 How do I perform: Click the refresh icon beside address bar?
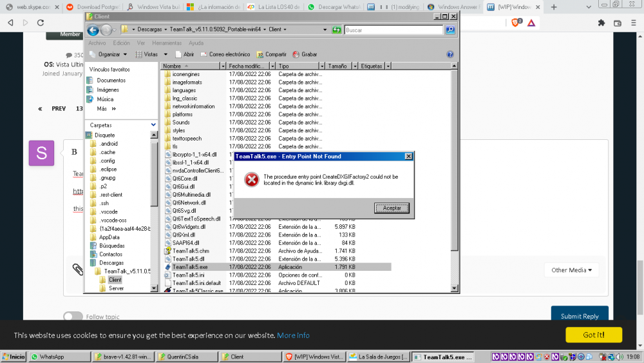336,30
